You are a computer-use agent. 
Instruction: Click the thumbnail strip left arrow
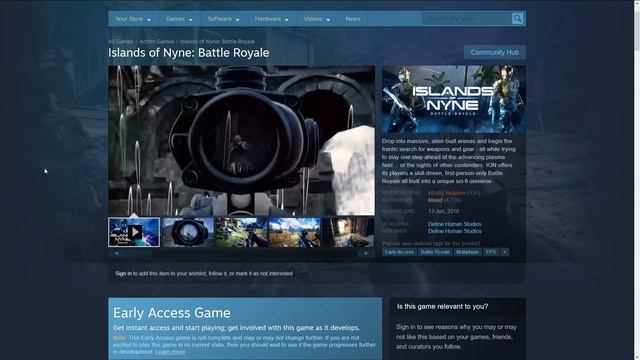click(x=116, y=253)
